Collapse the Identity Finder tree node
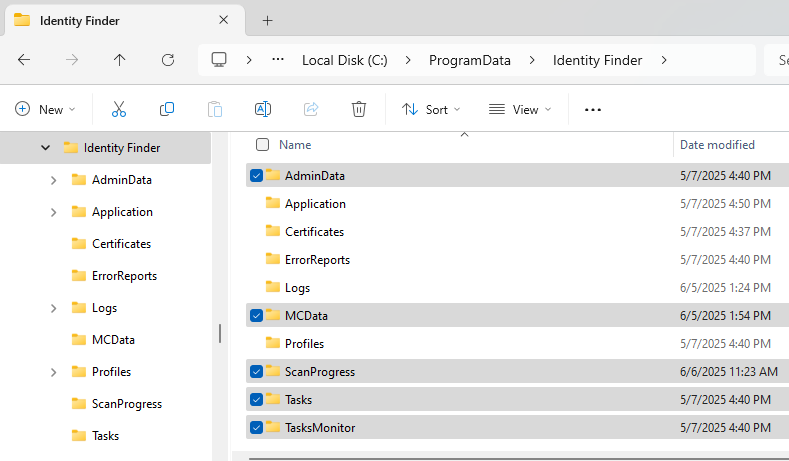 tap(45, 148)
